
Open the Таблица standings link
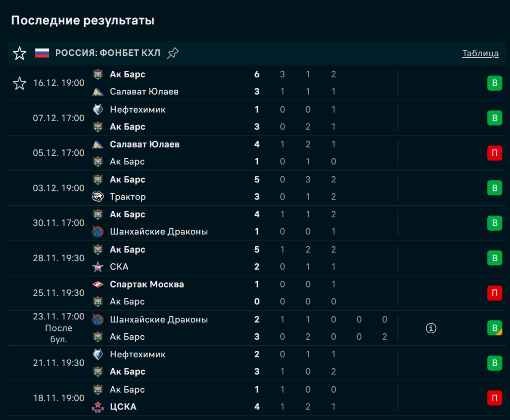(x=480, y=53)
